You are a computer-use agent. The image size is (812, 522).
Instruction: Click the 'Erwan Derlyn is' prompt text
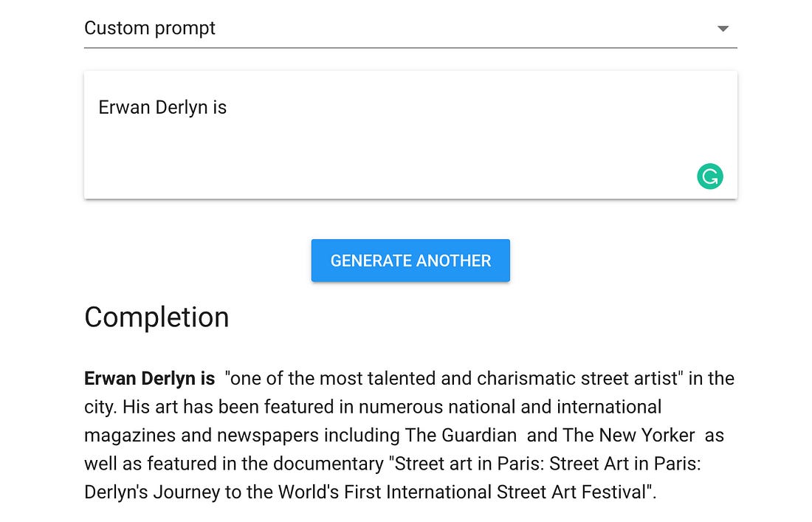click(x=162, y=108)
